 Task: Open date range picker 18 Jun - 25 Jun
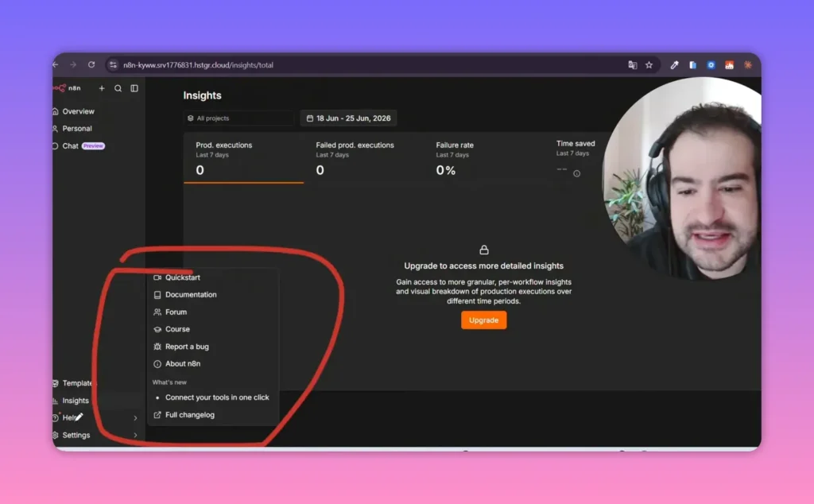[348, 118]
